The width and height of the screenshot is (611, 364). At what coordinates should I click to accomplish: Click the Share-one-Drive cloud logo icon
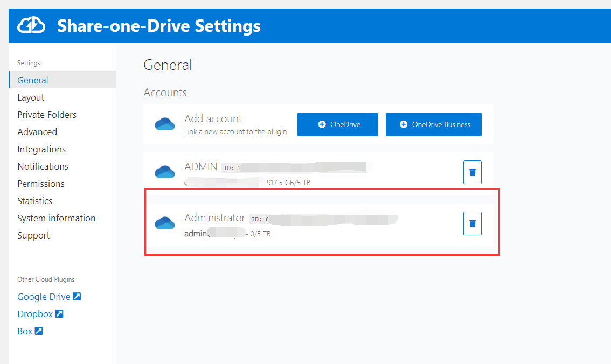pyautogui.click(x=31, y=25)
